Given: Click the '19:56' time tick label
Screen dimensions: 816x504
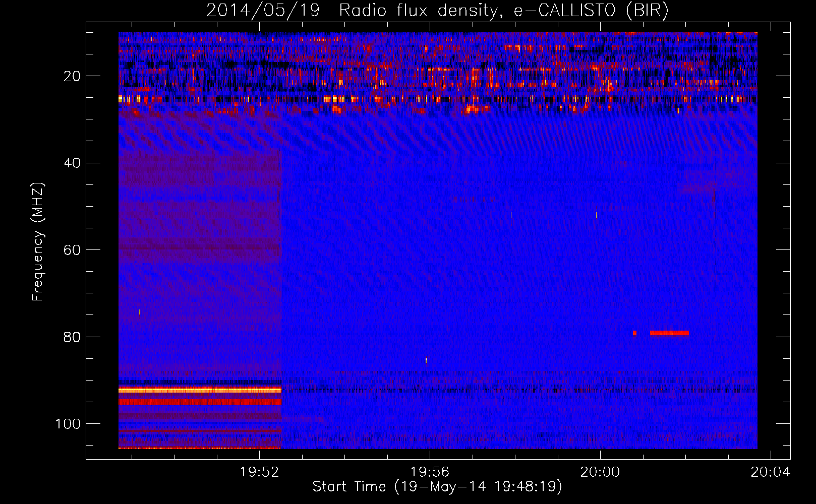Looking at the screenshot, I should point(430,472).
